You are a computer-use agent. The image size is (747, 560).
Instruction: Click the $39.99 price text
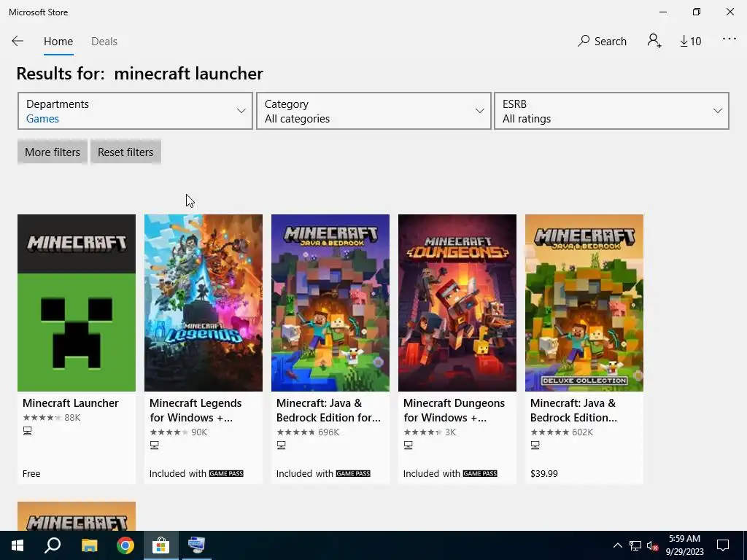(x=544, y=474)
